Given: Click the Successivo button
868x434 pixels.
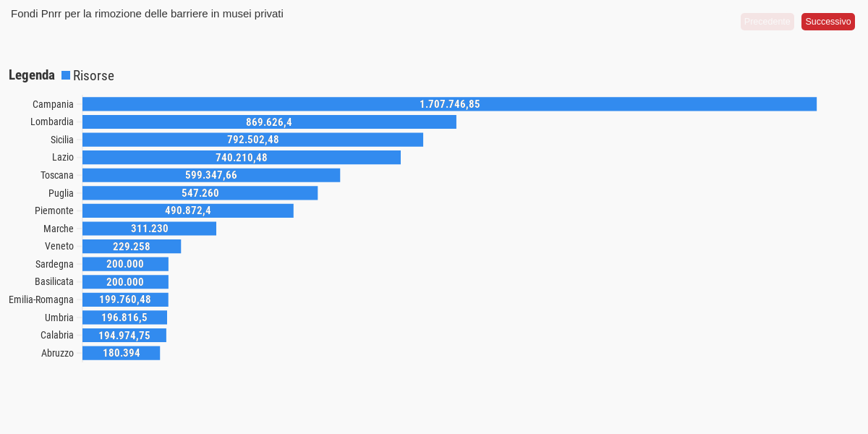Looking at the screenshot, I should 827,22.
